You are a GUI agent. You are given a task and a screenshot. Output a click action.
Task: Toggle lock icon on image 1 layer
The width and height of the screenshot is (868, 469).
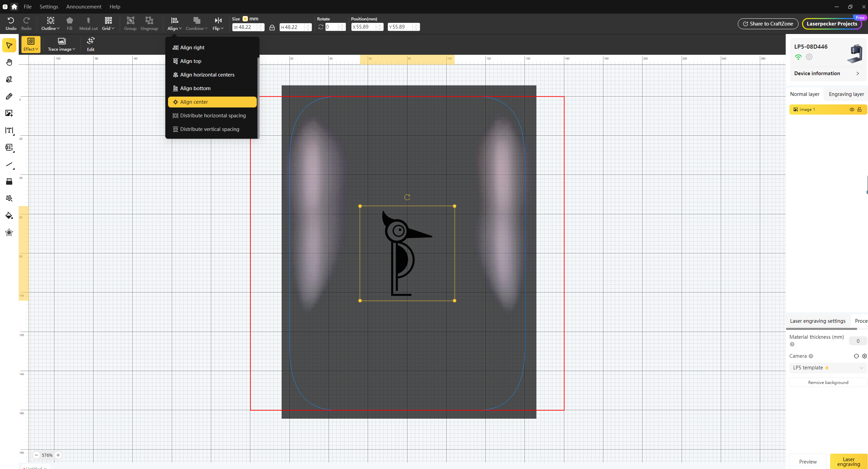[x=859, y=110]
